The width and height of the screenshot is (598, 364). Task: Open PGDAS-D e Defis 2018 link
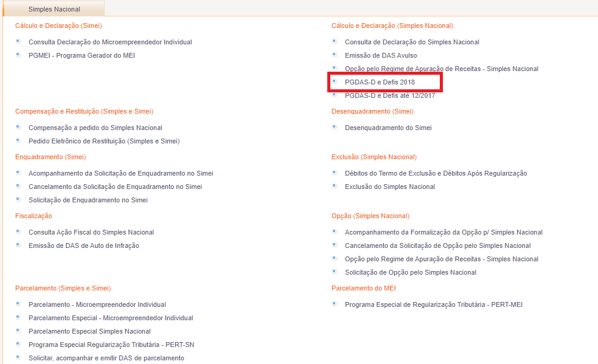click(380, 82)
